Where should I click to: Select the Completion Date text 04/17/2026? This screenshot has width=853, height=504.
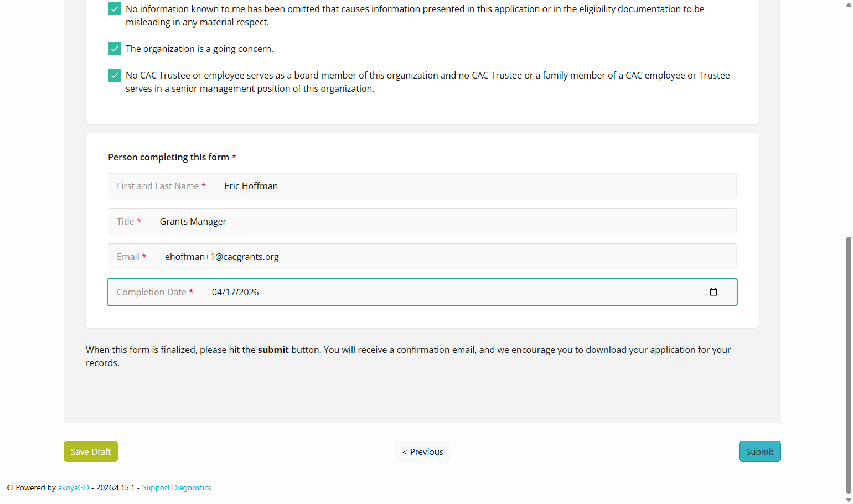235,292
